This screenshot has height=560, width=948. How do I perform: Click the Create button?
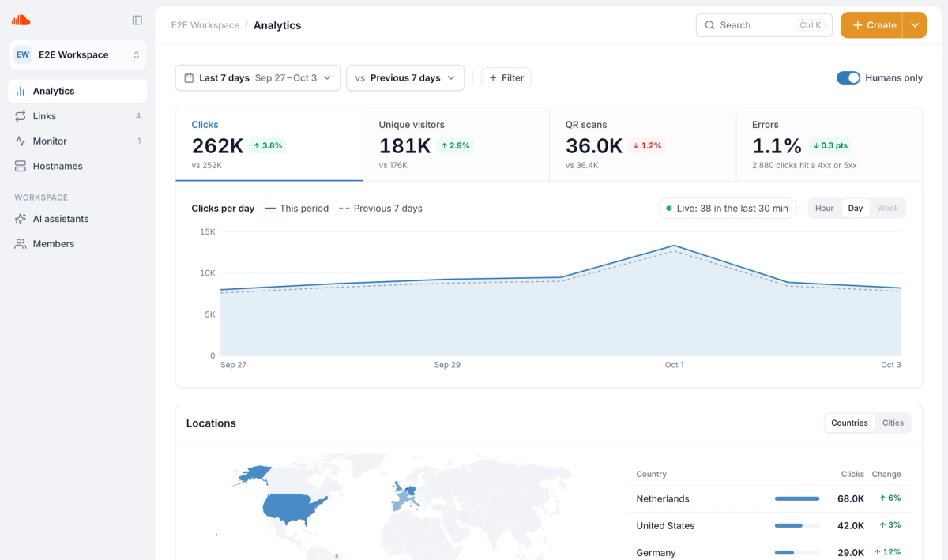[872, 25]
